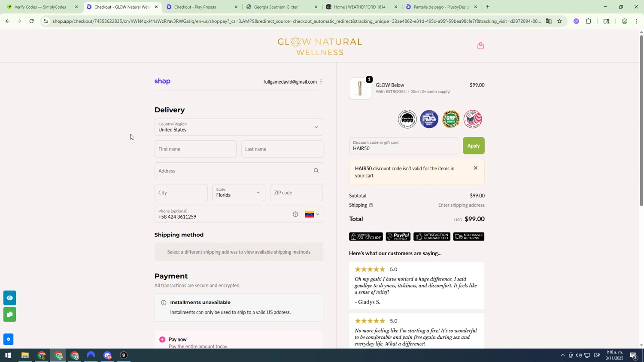Click the green copy sidebar extension button
The width and height of the screenshot is (644, 362).
9,314
